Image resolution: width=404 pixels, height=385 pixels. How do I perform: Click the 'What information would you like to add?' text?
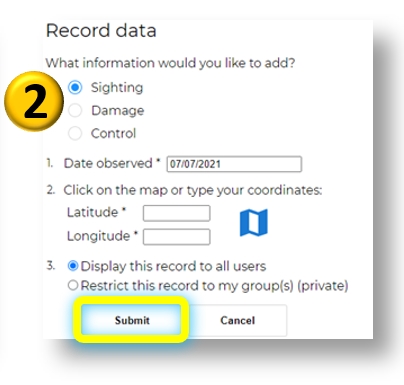click(170, 63)
